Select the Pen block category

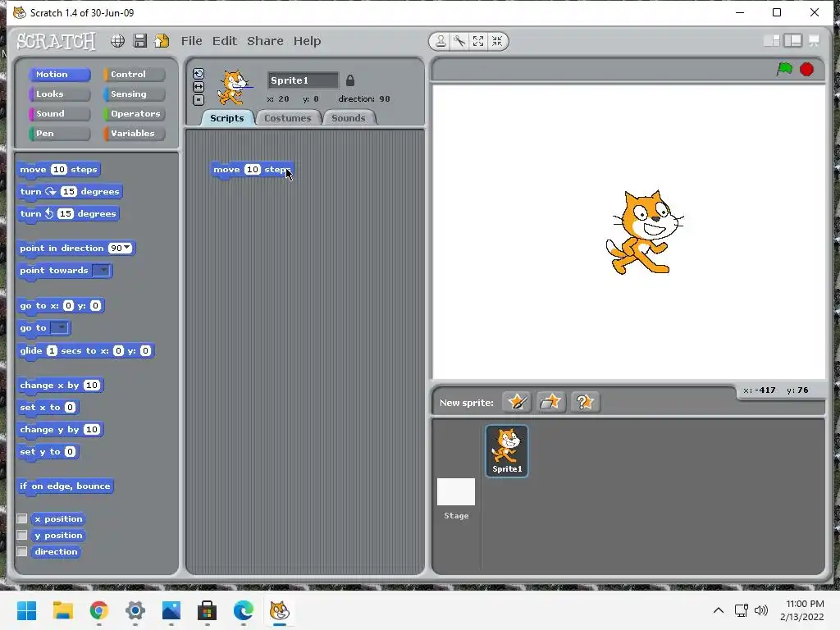click(59, 134)
